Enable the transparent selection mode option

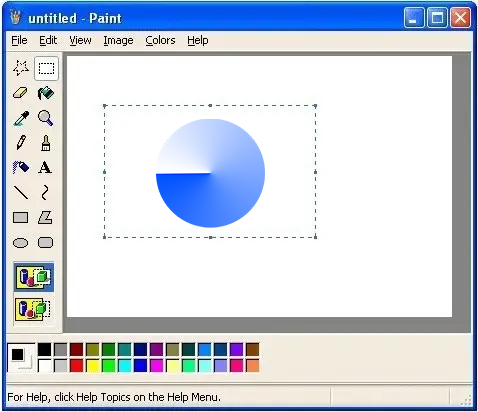click(x=34, y=309)
